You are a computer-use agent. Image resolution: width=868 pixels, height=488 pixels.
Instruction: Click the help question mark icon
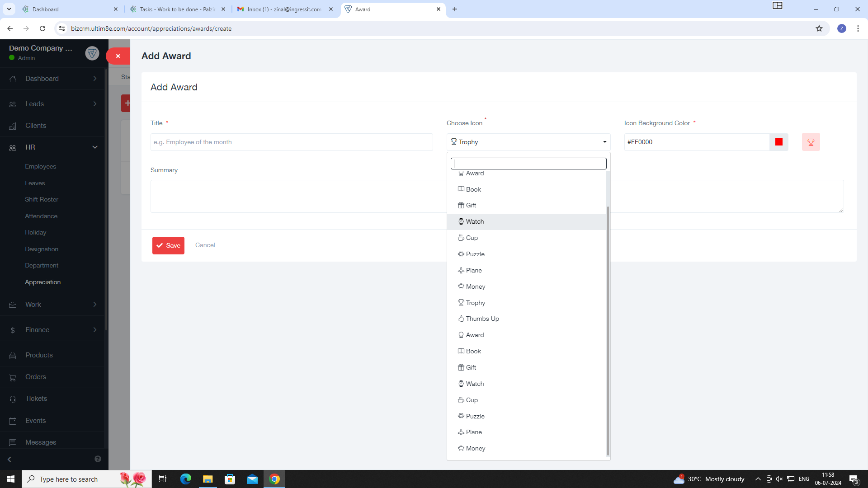(98, 459)
